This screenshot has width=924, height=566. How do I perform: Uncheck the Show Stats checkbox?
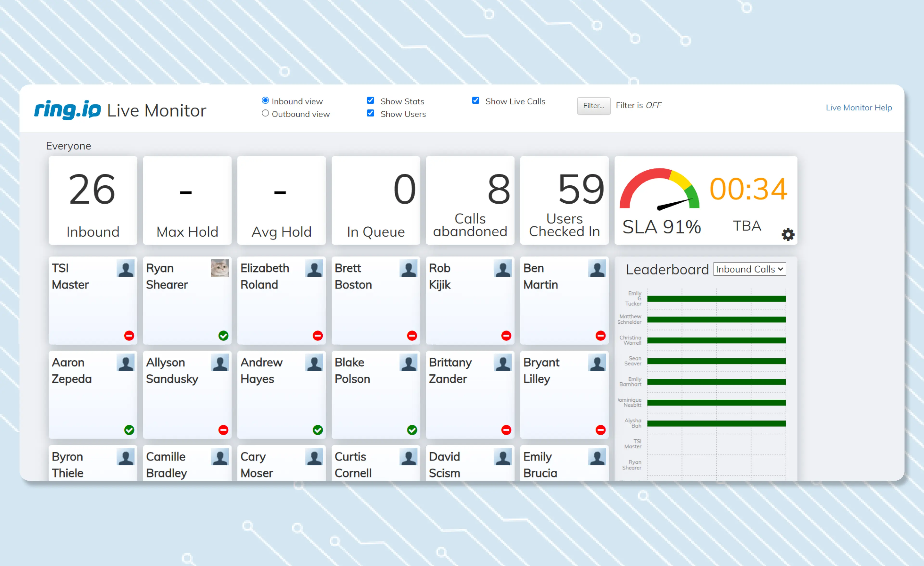pyautogui.click(x=371, y=100)
